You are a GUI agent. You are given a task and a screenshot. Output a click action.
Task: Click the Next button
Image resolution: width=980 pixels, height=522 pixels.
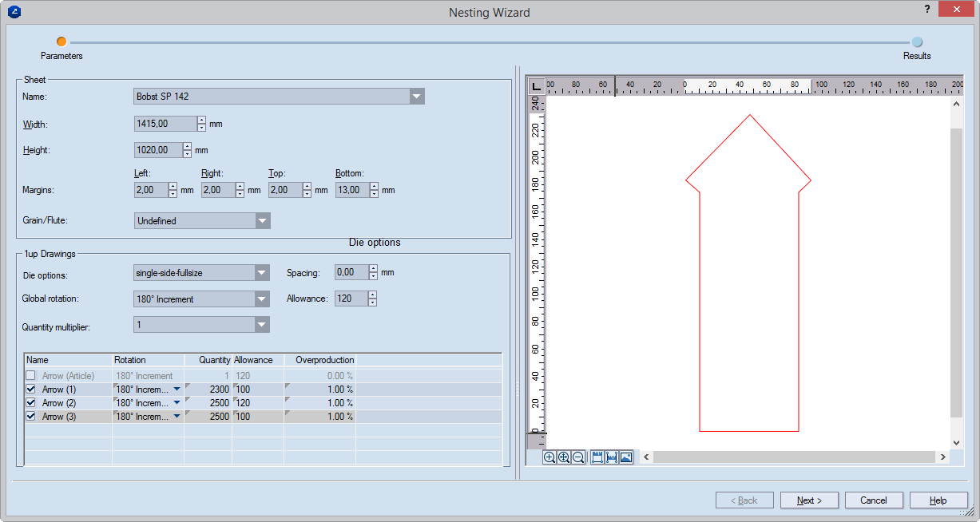coord(810,500)
